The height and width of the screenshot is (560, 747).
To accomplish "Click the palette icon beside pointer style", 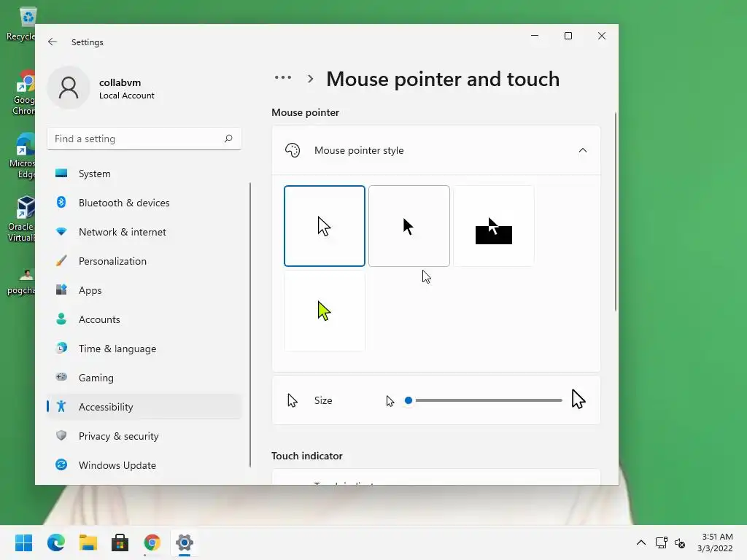I will point(293,150).
